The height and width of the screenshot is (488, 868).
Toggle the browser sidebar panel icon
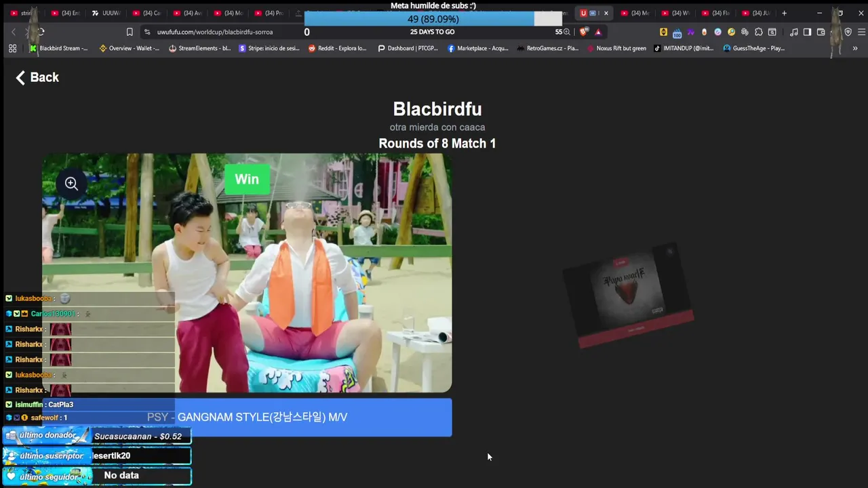pos(807,32)
